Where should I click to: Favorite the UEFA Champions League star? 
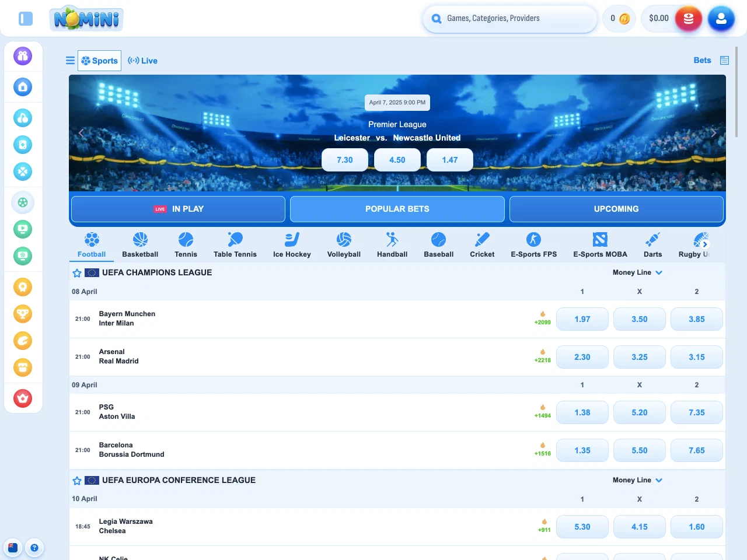click(x=77, y=273)
